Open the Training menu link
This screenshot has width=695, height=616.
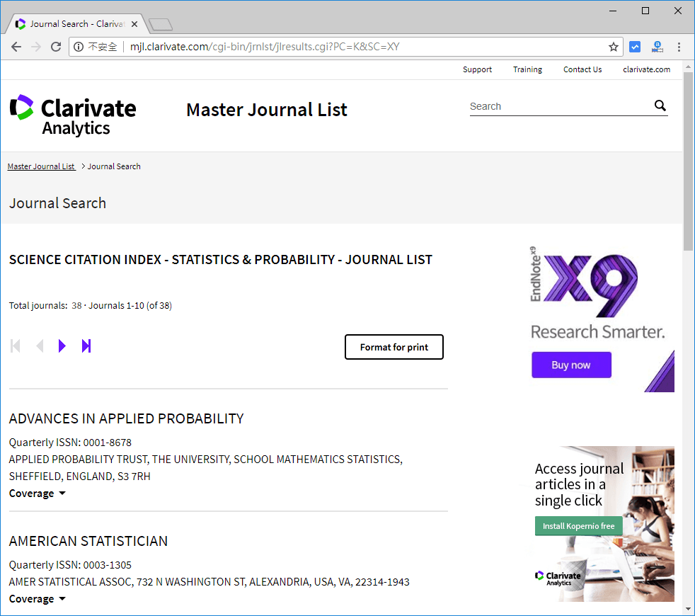click(527, 69)
